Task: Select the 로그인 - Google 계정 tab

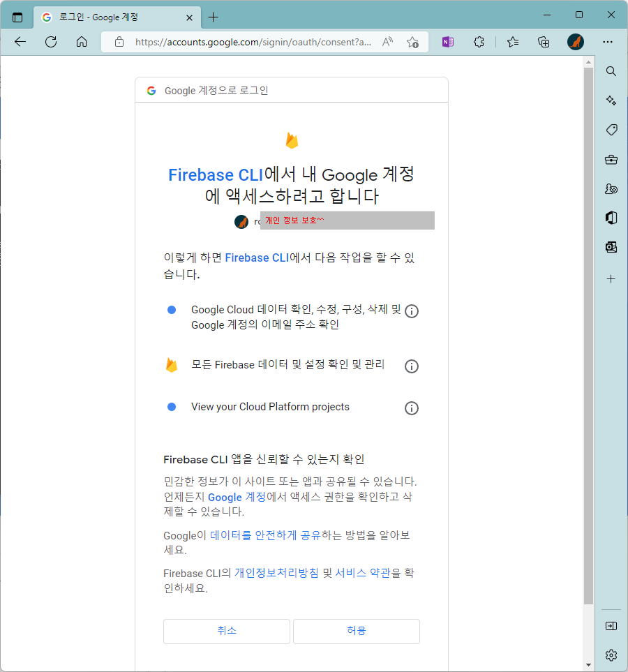Action: coord(117,17)
